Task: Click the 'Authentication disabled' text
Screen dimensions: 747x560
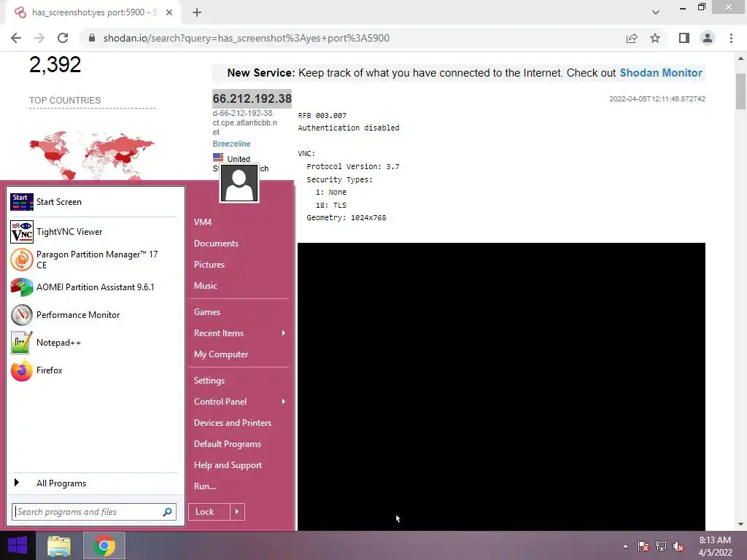Action: [x=349, y=128]
